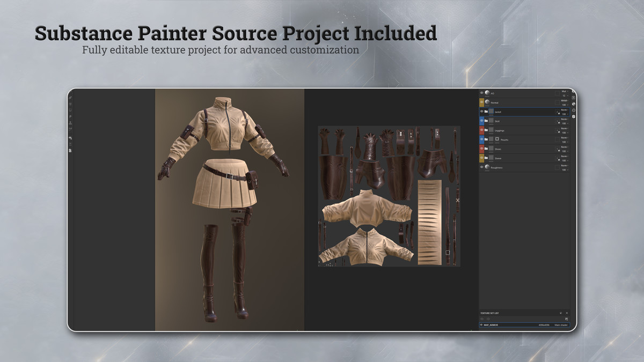Open blend mode dropdown for Pouchs layer
The width and height of the screenshot is (644, 362).
tap(565, 137)
